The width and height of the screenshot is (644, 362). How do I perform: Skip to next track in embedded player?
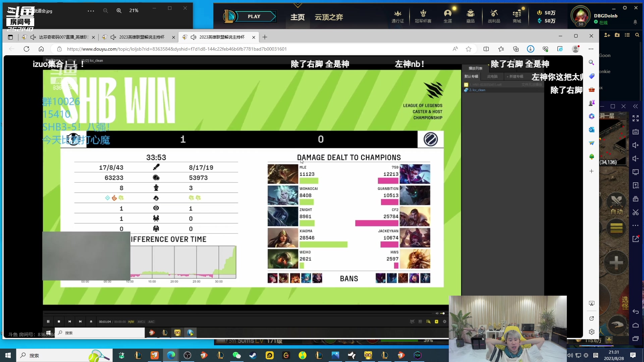[80, 321]
